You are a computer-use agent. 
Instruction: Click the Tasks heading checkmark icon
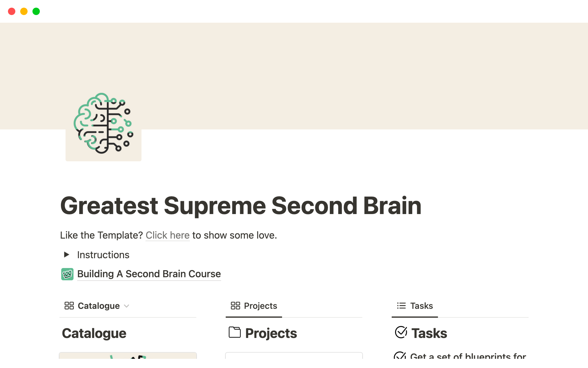point(401,332)
